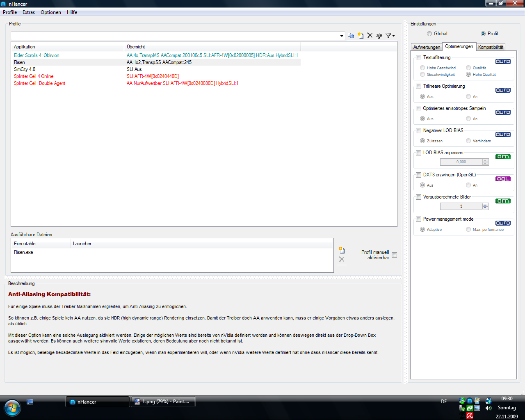This screenshot has height=420, width=525.
Task: Open the Optionen menu
Action: point(51,12)
